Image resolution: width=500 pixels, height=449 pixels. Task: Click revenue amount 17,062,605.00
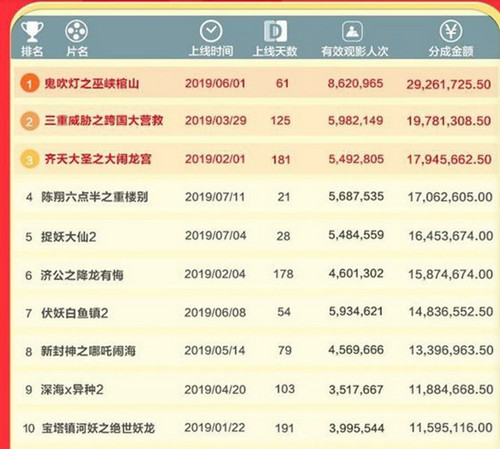(450, 197)
